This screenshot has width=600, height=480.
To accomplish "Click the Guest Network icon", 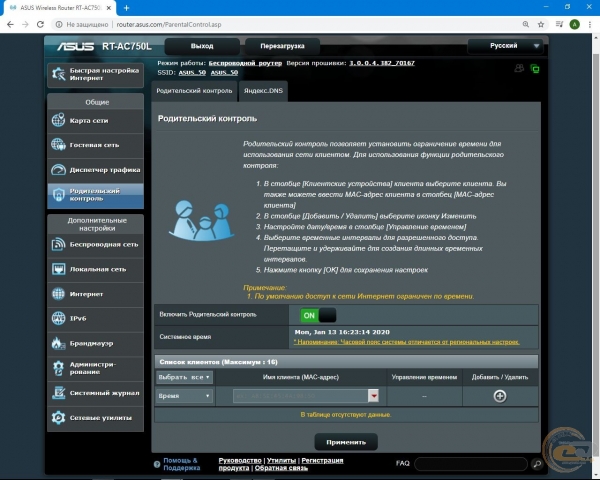I will click(x=59, y=145).
